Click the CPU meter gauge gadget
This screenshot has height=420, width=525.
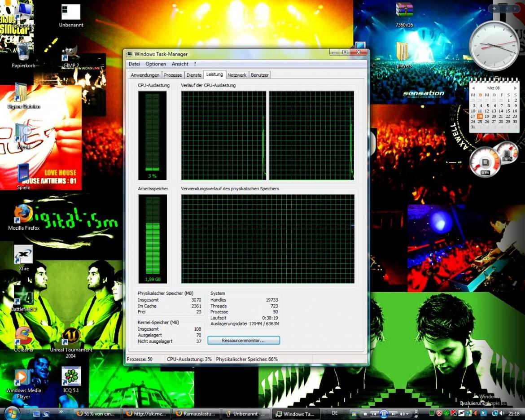[486, 163]
